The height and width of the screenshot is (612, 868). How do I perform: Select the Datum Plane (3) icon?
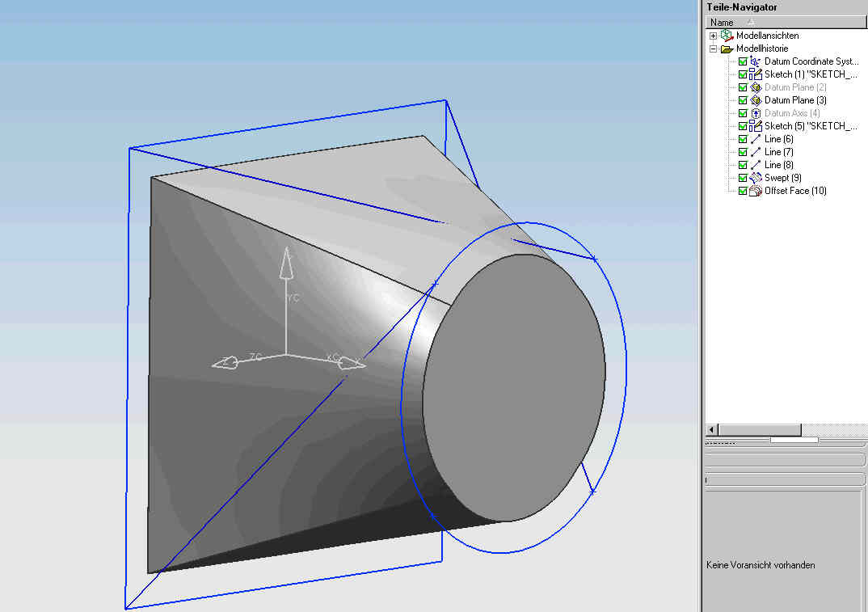click(x=754, y=99)
